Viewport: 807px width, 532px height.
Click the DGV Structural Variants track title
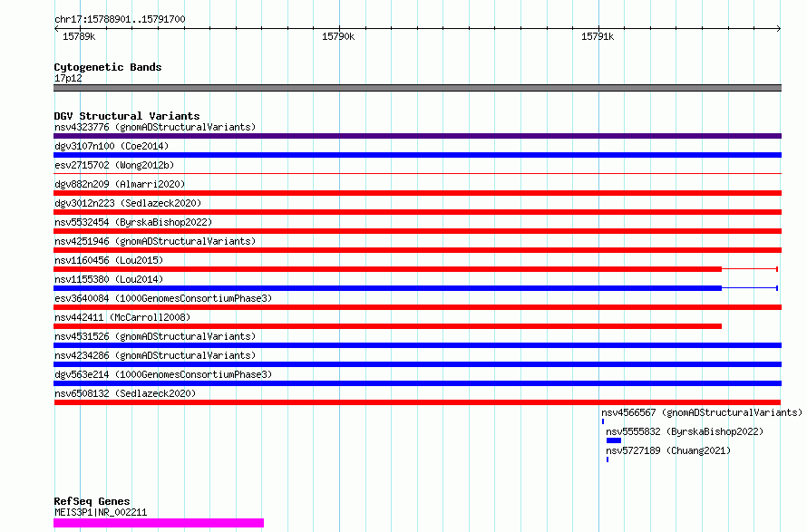(x=127, y=116)
